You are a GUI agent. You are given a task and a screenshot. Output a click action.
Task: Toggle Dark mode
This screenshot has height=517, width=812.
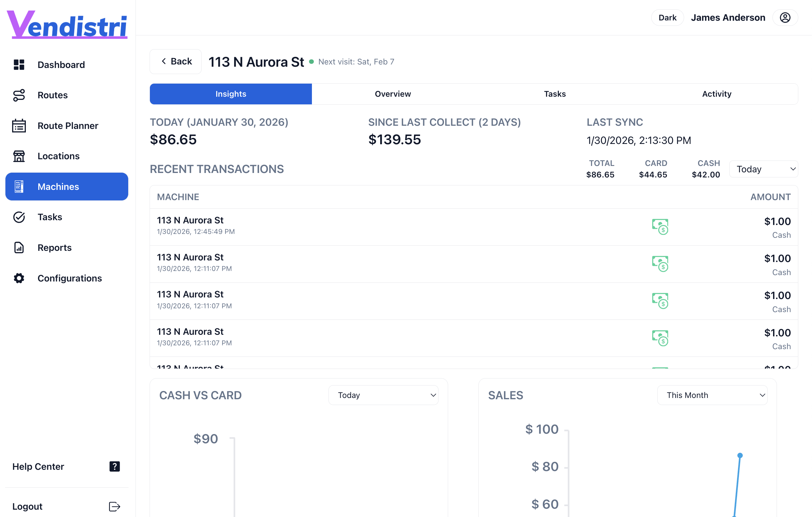click(x=667, y=17)
